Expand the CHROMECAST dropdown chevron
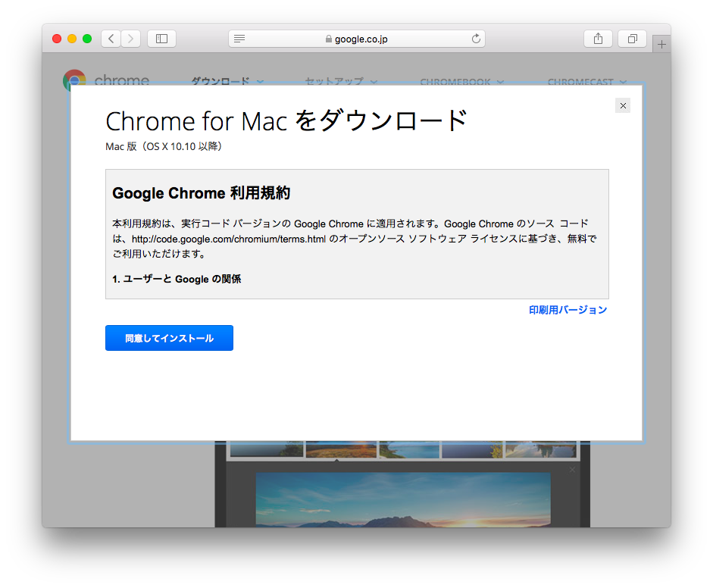 tap(624, 82)
